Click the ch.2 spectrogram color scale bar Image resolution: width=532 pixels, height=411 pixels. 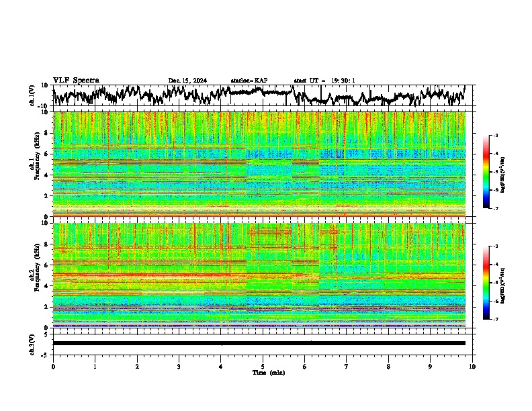click(x=486, y=283)
